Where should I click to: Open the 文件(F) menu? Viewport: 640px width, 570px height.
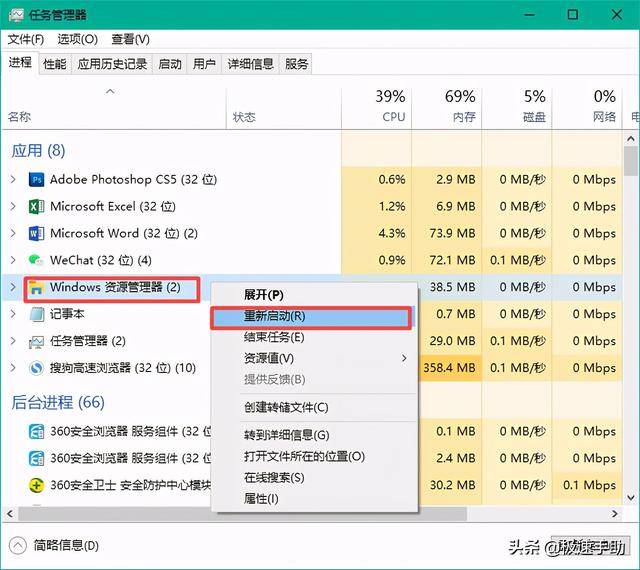coord(26,39)
